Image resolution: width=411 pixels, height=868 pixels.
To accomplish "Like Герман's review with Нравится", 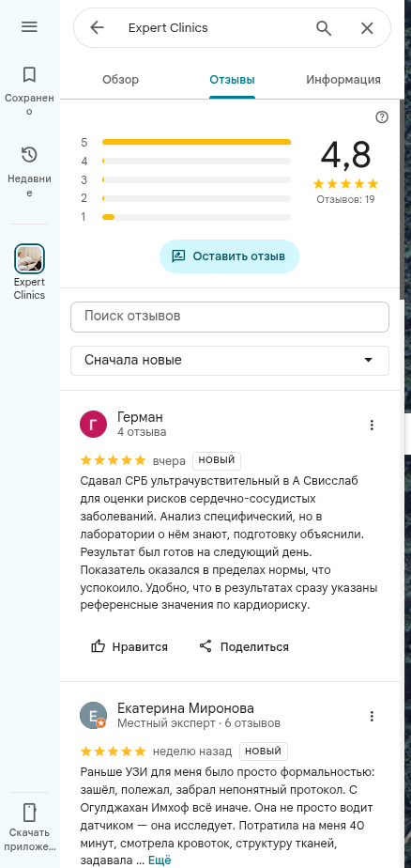I will pos(129,646).
